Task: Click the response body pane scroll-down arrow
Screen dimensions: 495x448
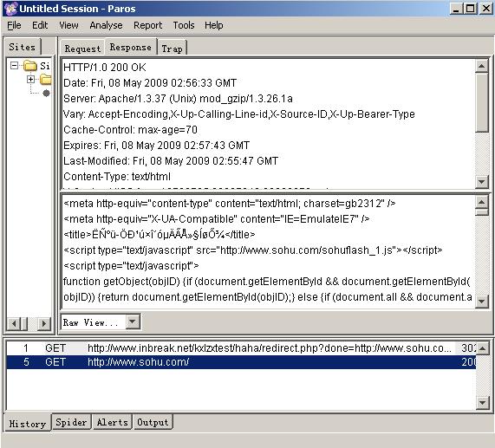Action: [x=482, y=302]
